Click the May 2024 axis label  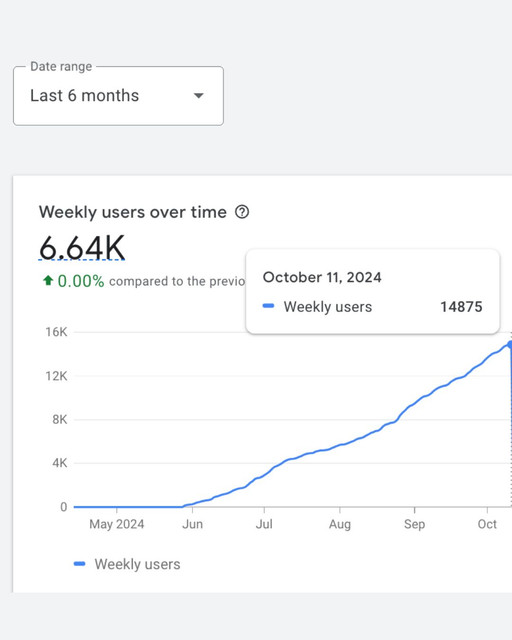tap(117, 524)
